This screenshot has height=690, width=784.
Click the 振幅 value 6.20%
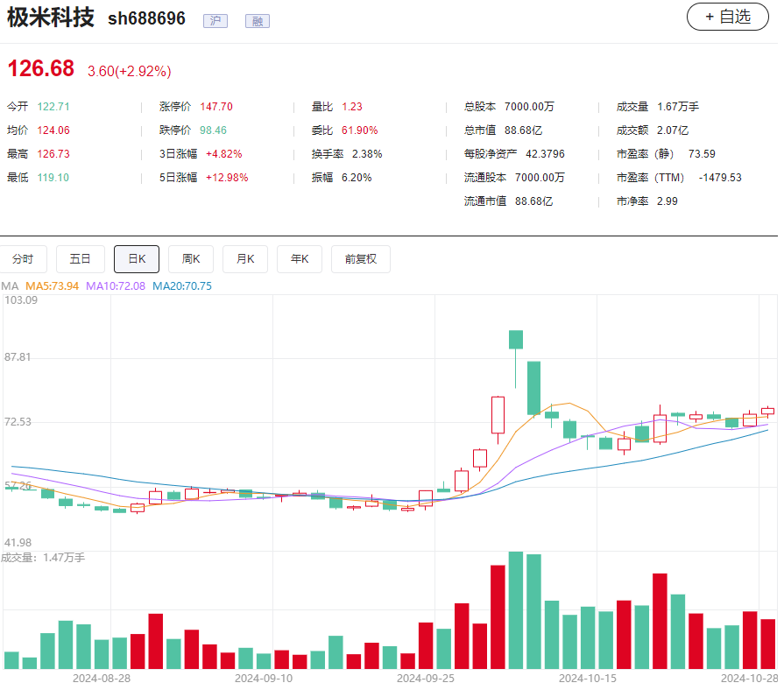(357, 178)
